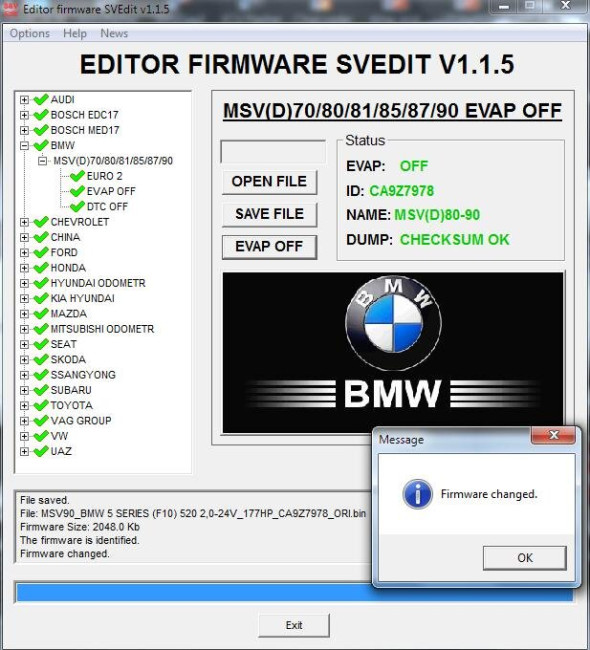Click the checkmark icon next to EURO 2
The width and height of the screenshot is (590, 650).
[x=77, y=176]
